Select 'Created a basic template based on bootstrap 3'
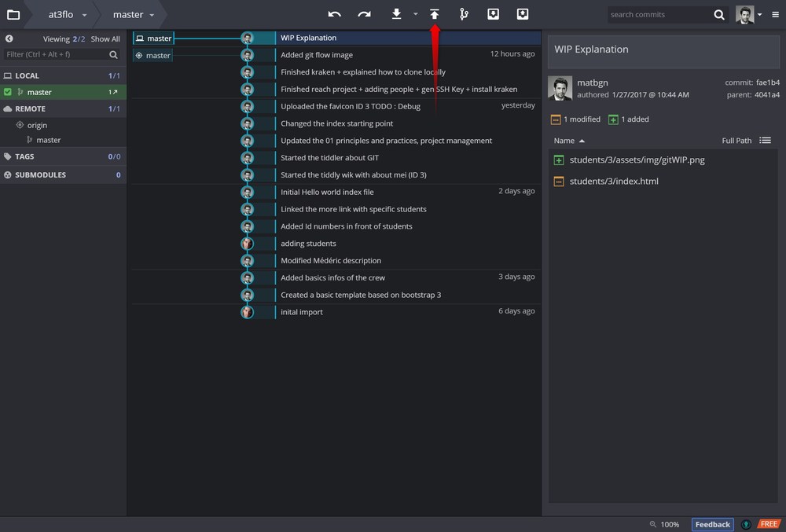This screenshot has height=532, width=786. (408, 295)
